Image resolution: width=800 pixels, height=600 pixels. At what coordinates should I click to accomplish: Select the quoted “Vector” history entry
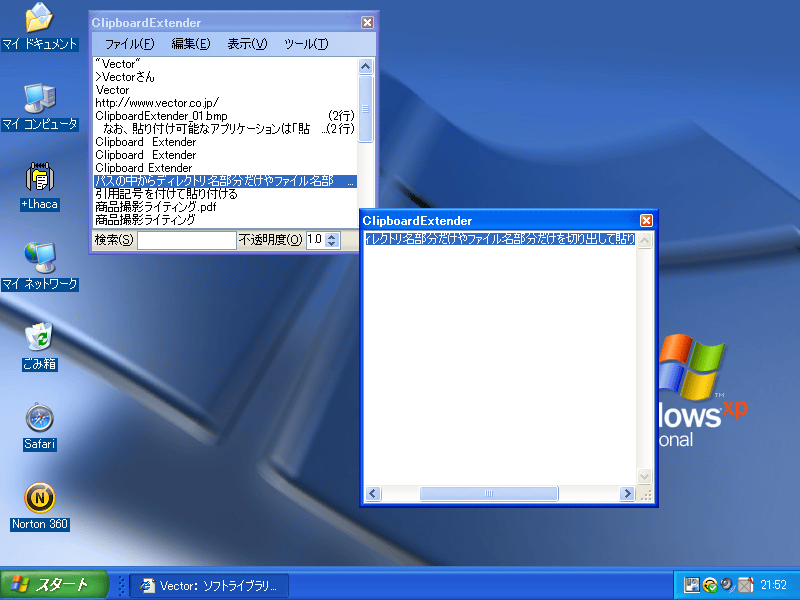pos(225,64)
